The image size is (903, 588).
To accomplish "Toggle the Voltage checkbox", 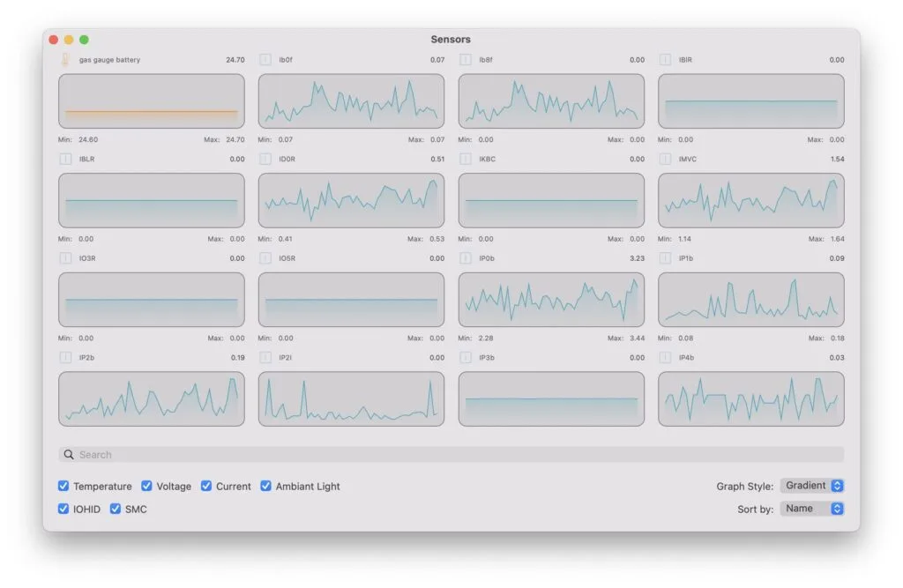I will click(x=147, y=486).
